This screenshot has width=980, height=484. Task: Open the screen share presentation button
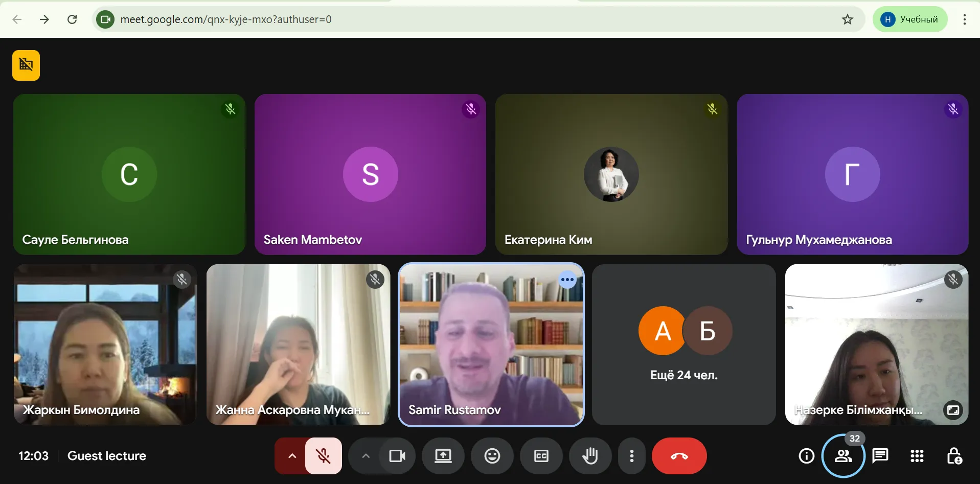pos(443,456)
